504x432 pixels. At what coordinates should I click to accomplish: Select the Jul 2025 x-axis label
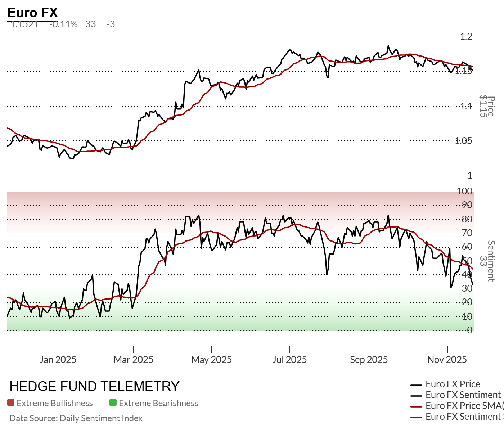[290, 360]
